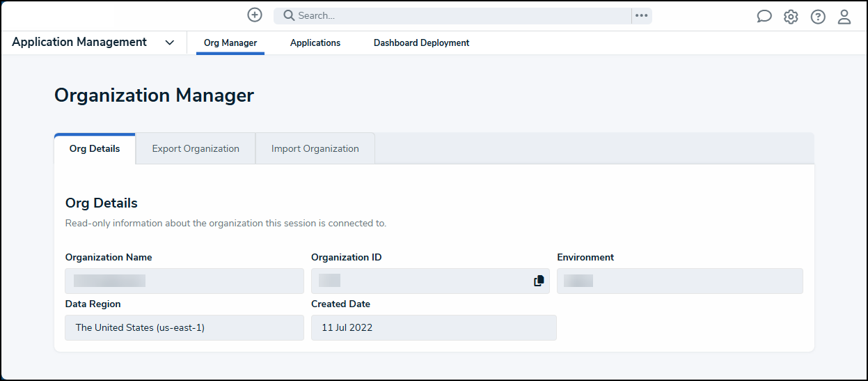868x381 pixels.
Task: Click the Organization ID field
Action: coord(430,281)
